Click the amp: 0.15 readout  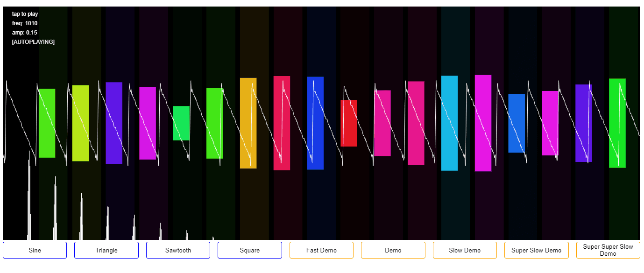(x=25, y=33)
